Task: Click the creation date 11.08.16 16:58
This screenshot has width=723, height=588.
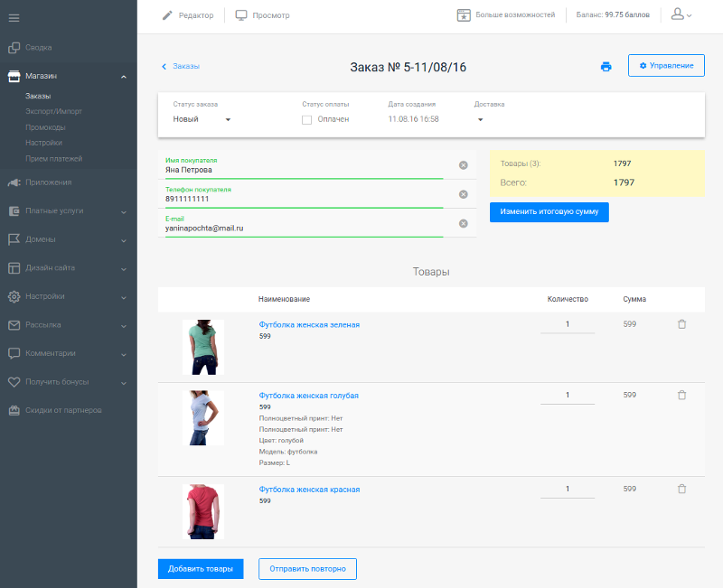Action: click(413, 119)
